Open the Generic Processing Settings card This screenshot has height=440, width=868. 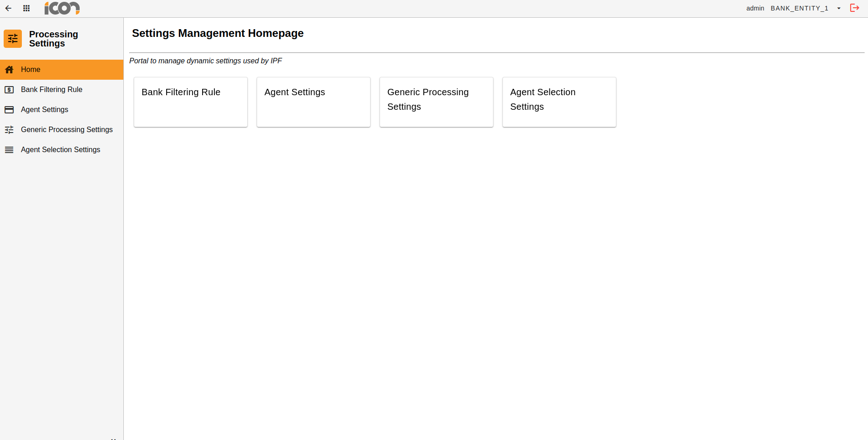coord(436,102)
